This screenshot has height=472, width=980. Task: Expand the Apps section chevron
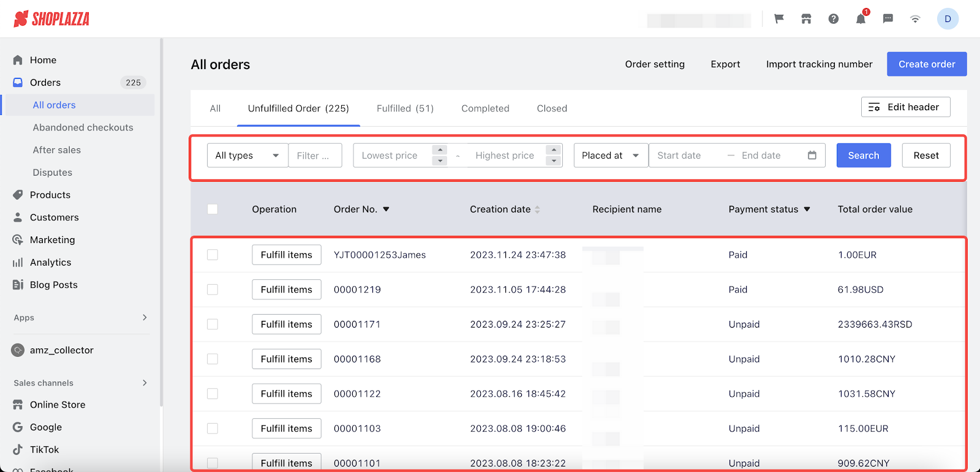[x=145, y=318]
